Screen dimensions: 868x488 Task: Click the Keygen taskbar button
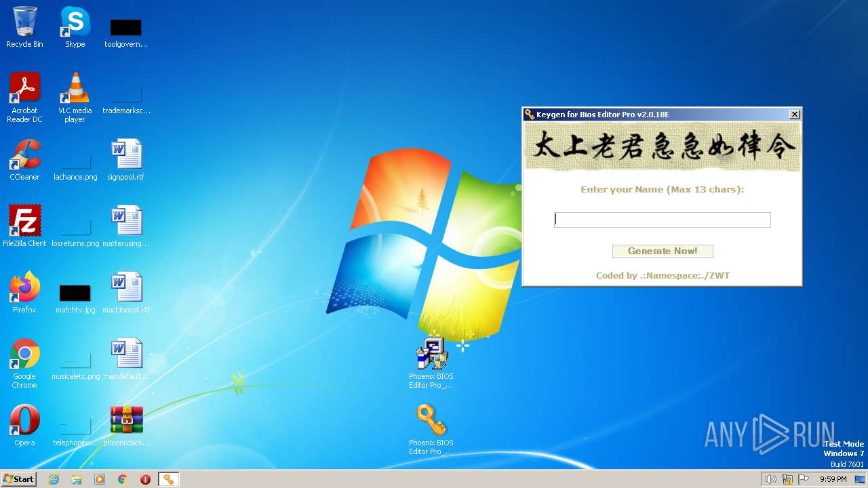(x=168, y=479)
